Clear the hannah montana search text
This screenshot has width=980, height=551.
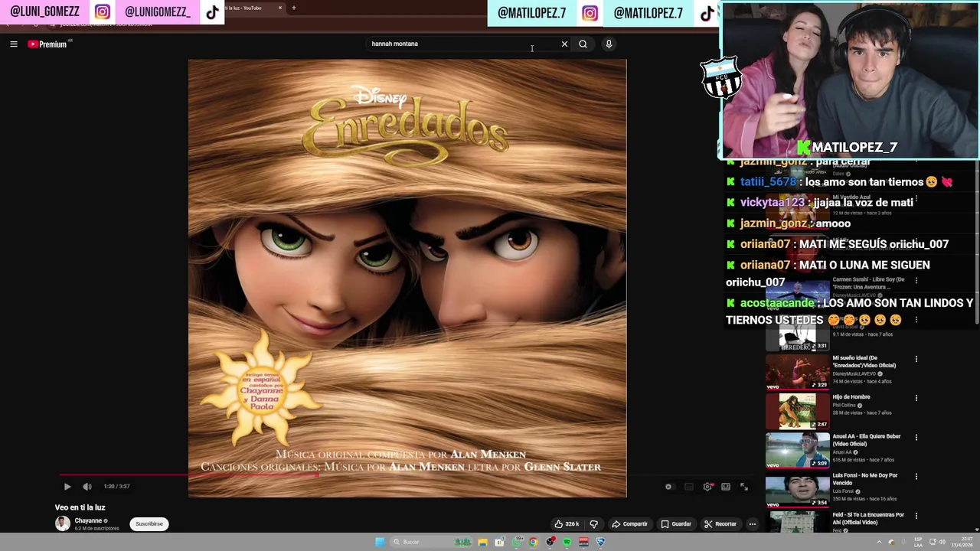coord(564,44)
